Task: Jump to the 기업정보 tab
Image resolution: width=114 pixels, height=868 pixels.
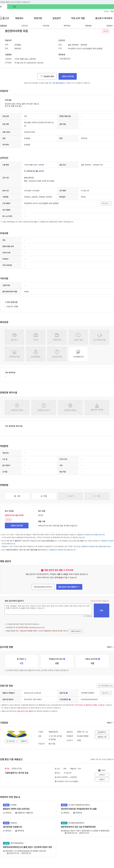Action: 109,26
